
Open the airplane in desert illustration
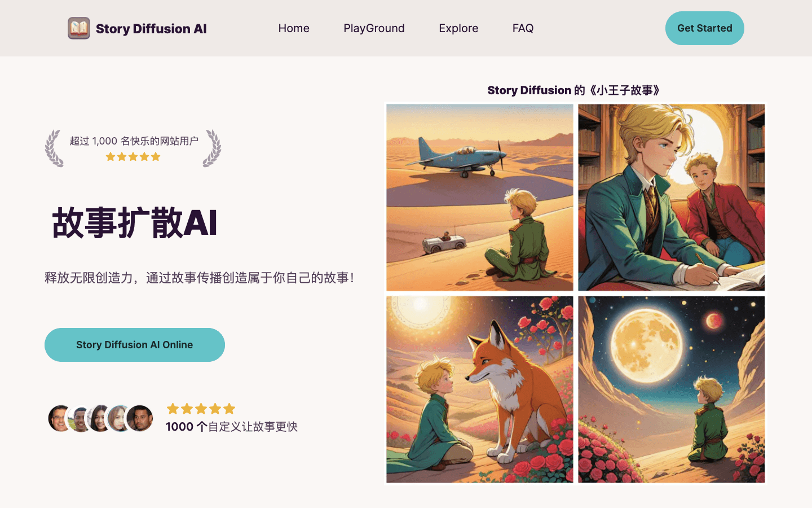tap(480, 198)
